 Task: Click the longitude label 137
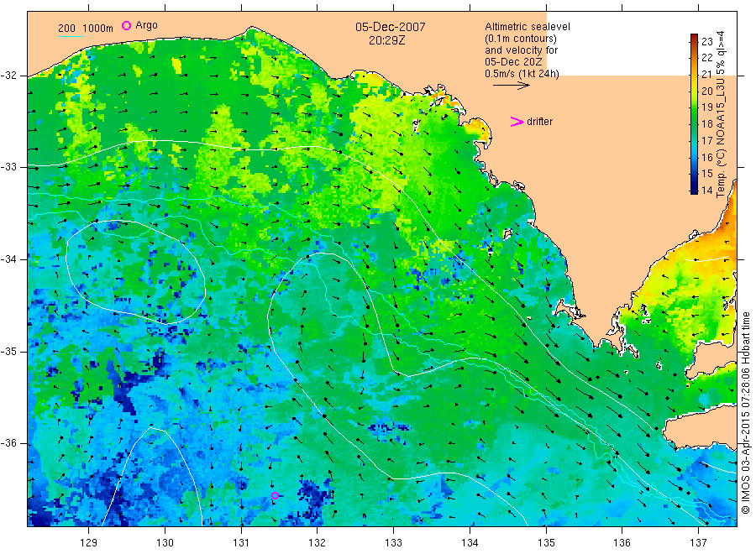click(699, 543)
